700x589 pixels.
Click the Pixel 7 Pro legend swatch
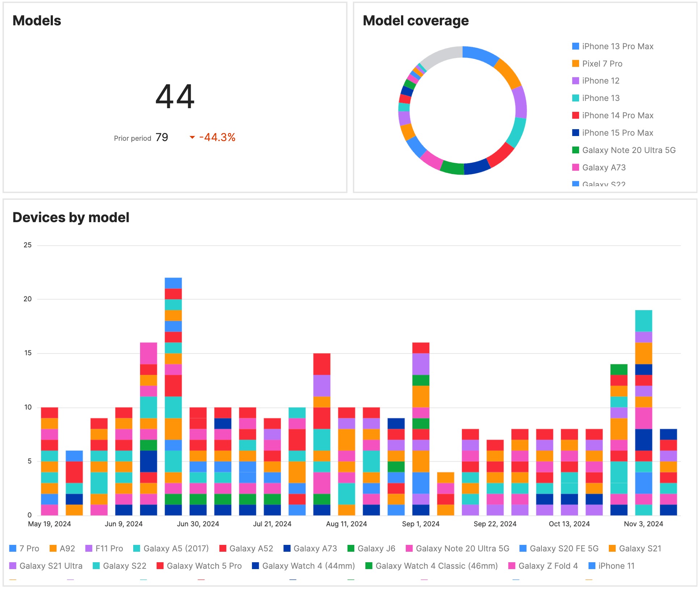pos(575,63)
